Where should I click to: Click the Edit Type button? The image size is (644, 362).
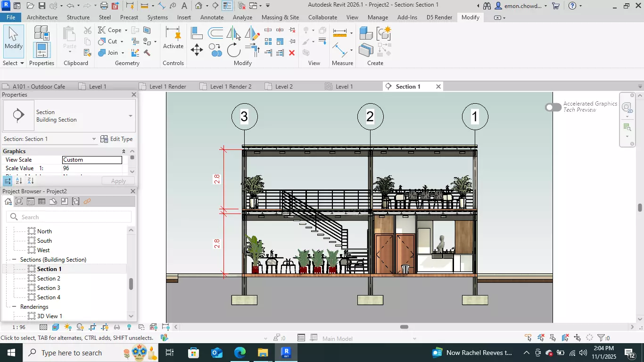[x=116, y=139]
